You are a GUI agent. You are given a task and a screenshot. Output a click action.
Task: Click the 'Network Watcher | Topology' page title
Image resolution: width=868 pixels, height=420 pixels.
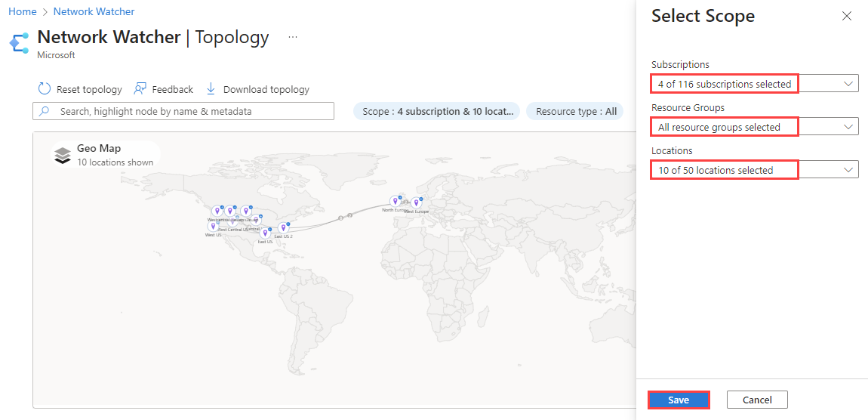pyautogui.click(x=153, y=37)
